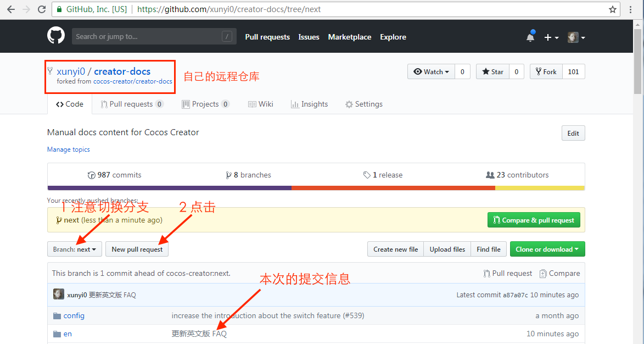Image resolution: width=644 pixels, height=344 pixels.
Task: Open the config folder
Action: point(74,315)
